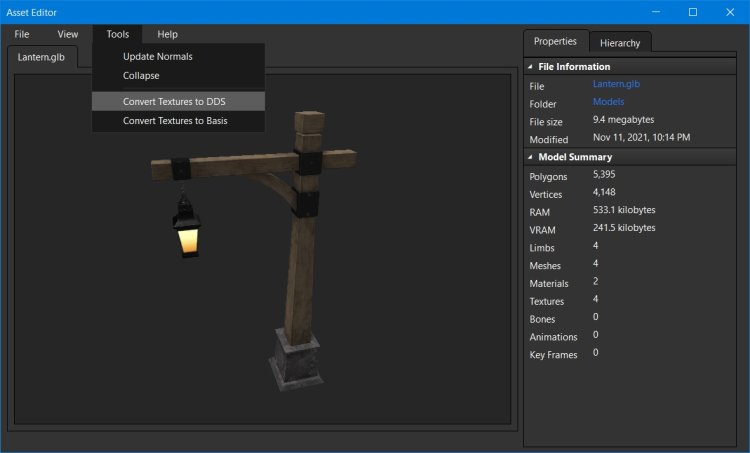Fold the File Information section arrow
This screenshot has height=453, width=750.
pyautogui.click(x=530, y=67)
